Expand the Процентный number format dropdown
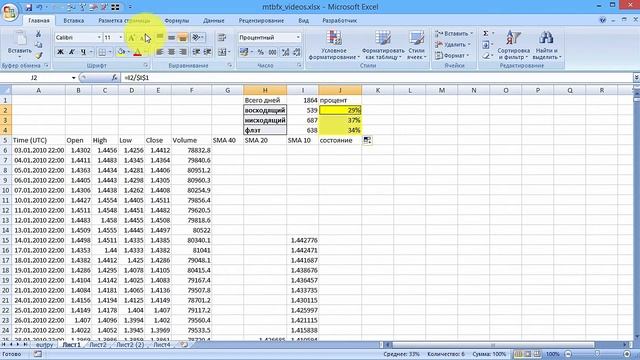 pyautogui.click(x=298, y=38)
